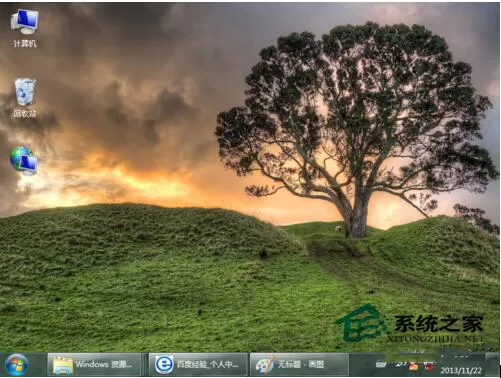The image size is (501, 378).
Task: Click the Show Desktop strip at the taskbar end
Action: coord(492,364)
